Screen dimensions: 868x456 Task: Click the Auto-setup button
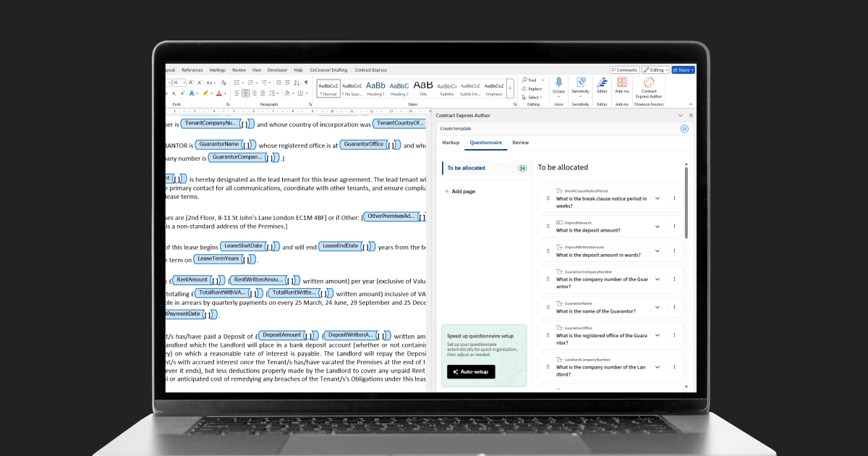pyautogui.click(x=471, y=371)
